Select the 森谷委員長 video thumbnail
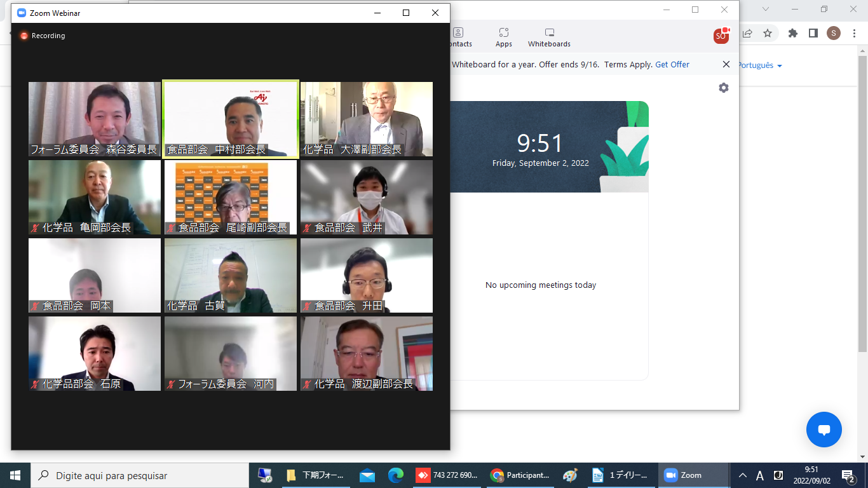 [x=95, y=118]
